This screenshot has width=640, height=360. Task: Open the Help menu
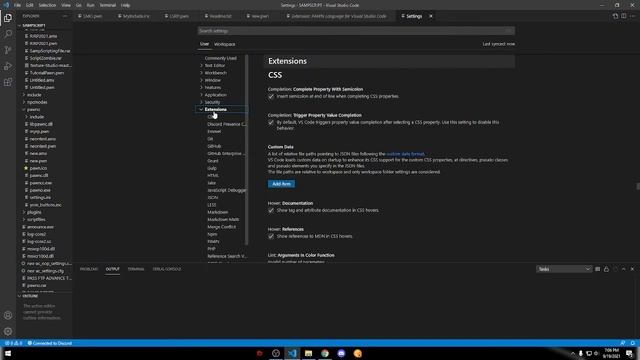(125, 5)
